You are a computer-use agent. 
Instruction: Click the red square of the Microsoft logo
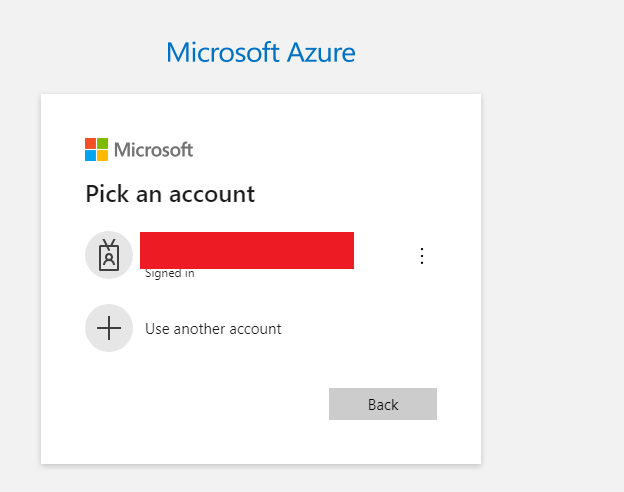[x=90, y=144]
